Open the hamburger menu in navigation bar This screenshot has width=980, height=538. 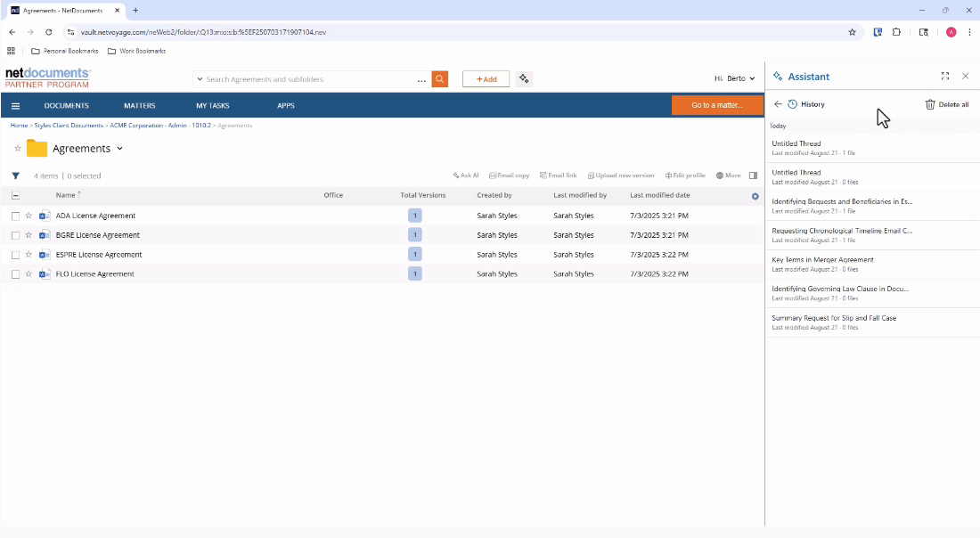16,106
